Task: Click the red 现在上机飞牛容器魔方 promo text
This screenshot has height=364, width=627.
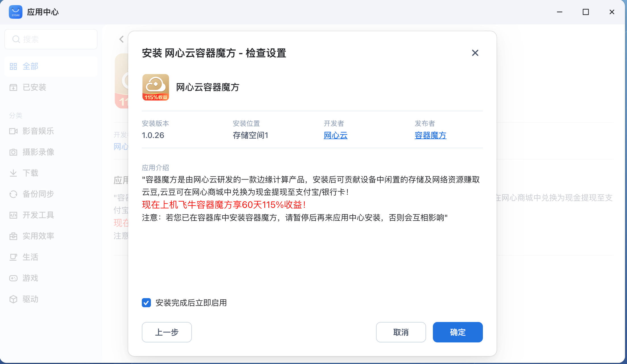Action: (x=224, y=205)
